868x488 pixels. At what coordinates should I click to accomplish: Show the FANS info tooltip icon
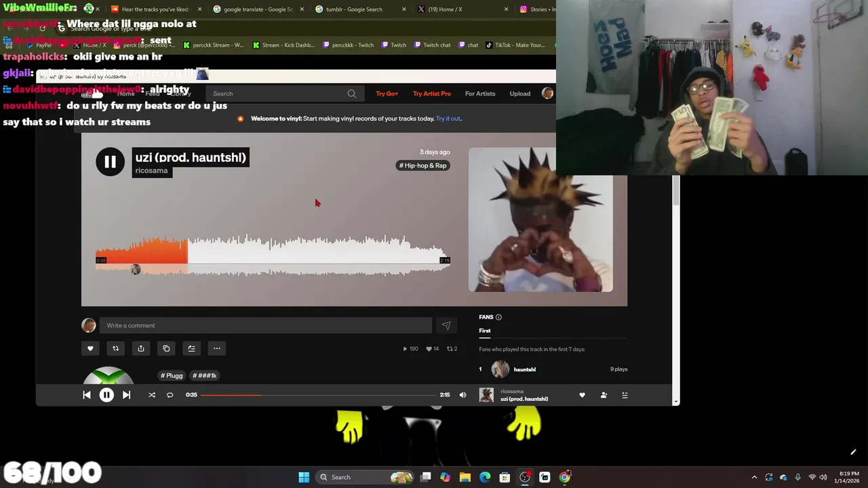click(x=498, y=317)
